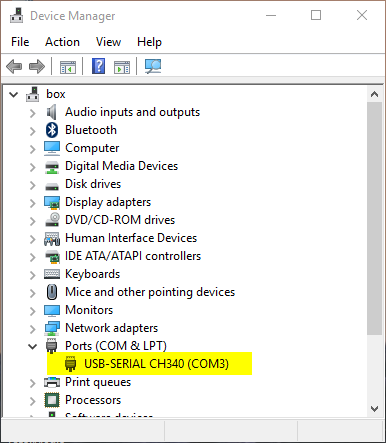Select the Display adapters label

coord(108,202)
